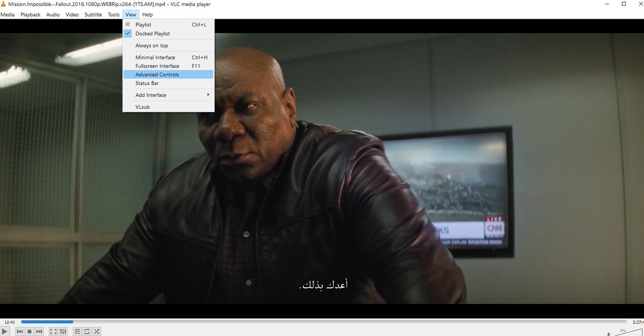
Task: Open the Tools menu
Action: coord(114,14)
